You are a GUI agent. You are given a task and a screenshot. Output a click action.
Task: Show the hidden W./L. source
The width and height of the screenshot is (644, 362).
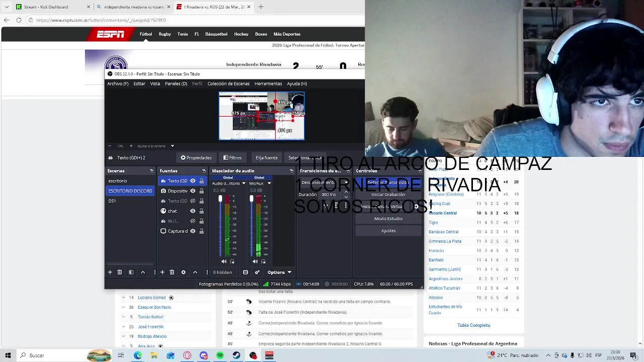[x=193, y=221]
